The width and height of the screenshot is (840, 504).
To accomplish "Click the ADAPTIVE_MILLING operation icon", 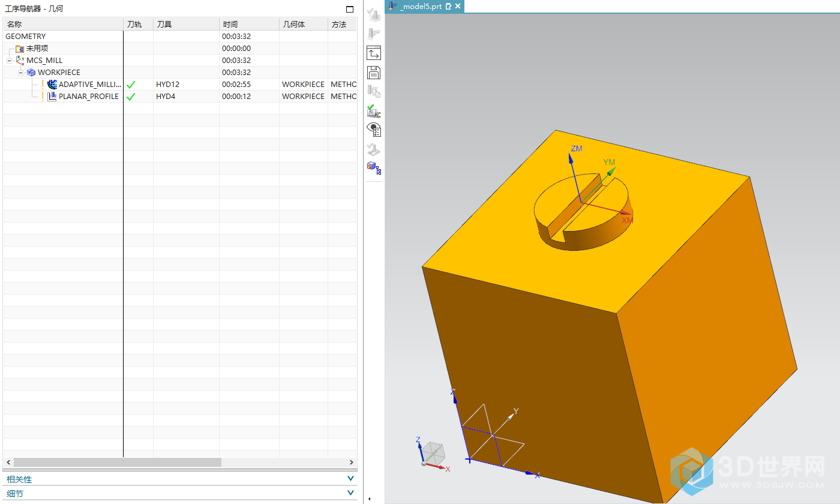I will point(52,85).
